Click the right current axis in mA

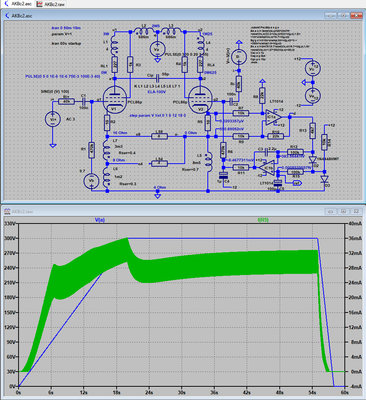pos(354,305)
